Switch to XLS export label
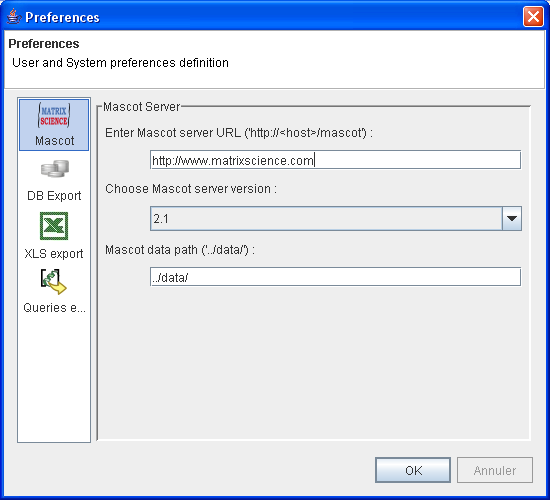 pos(54,253)
